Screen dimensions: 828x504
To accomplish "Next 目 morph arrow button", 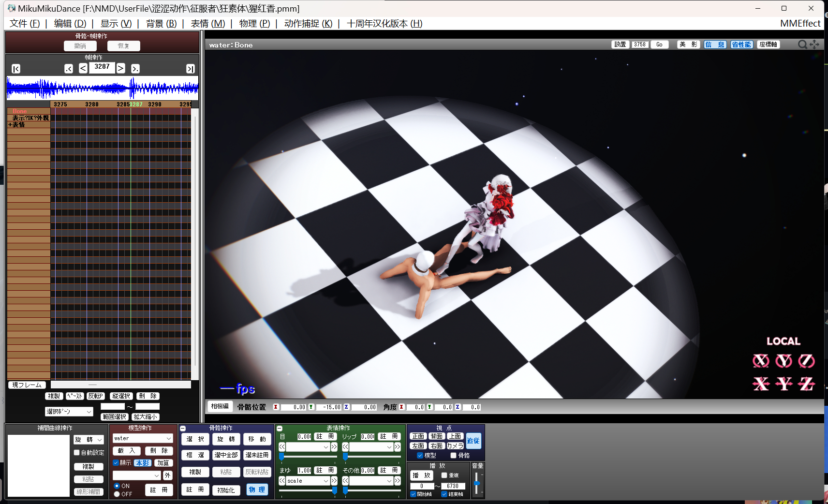I will click(x=334, y=447).
